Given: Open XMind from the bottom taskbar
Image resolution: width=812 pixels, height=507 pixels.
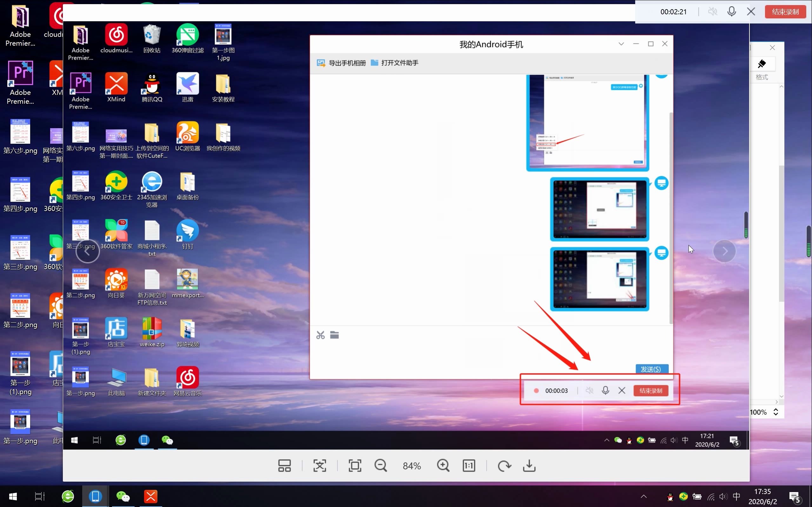Looking at the screenshot, I should click(150, 496).
